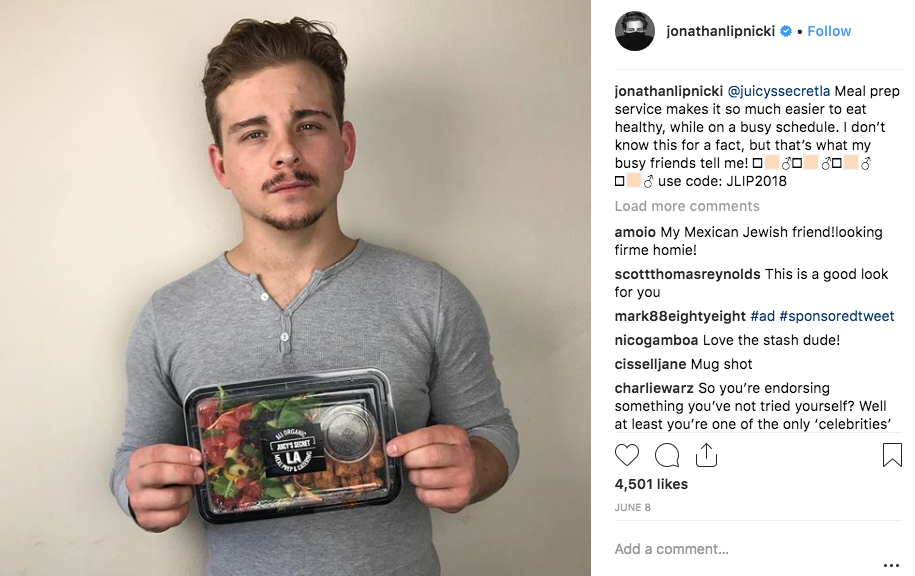Open jonathanlipnicki profile avatar
This screenshot has height=576, width=915.
[635, 31]
